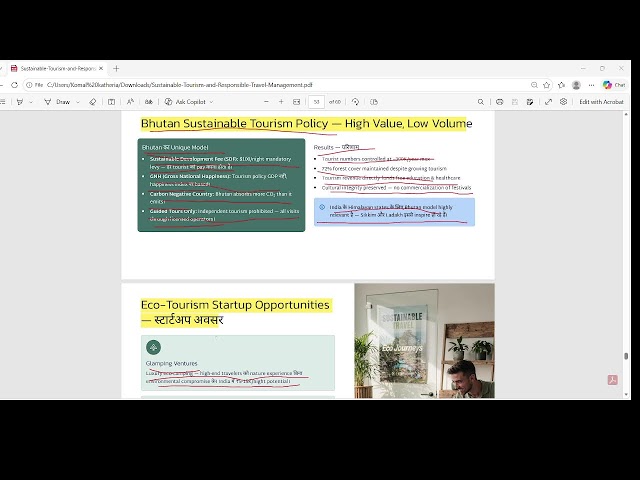The width and height of the screenshot is (640, 480).
Task: Expand Ask Copilot dropdown arrow
Action: [x=211, y=102]
